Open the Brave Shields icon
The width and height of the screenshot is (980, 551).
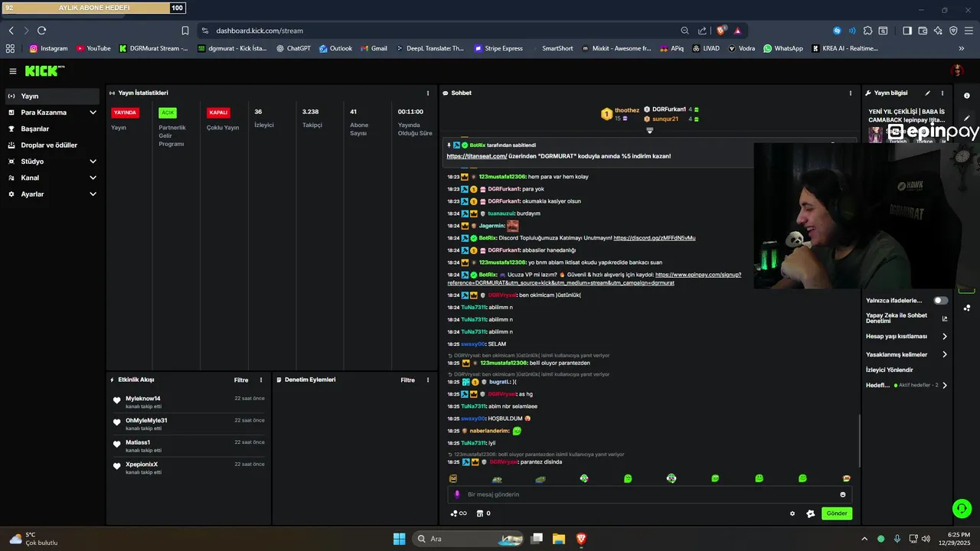tap(721, 31)
